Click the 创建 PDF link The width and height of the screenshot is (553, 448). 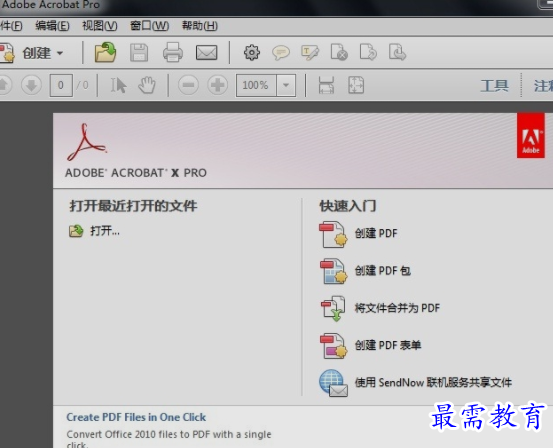click(x=376, y=234)
